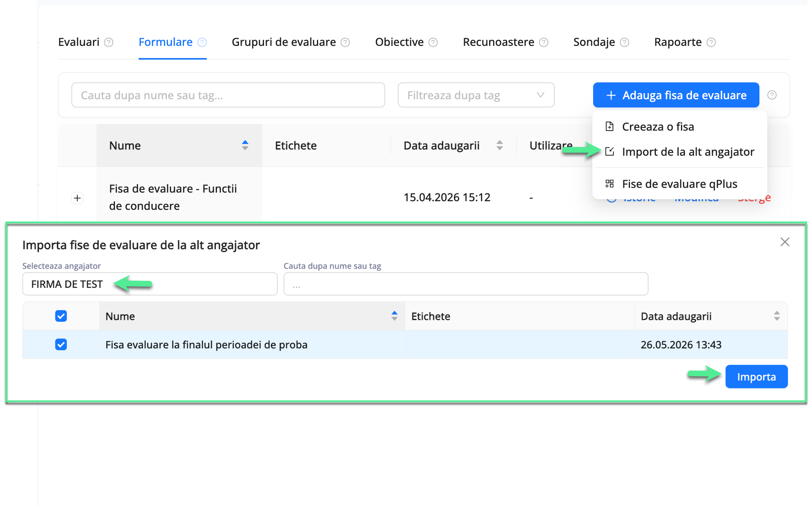Switch to Obiective tab
Image resolution: width=812 pixels, height=506 pixels.
coord(399,42)
